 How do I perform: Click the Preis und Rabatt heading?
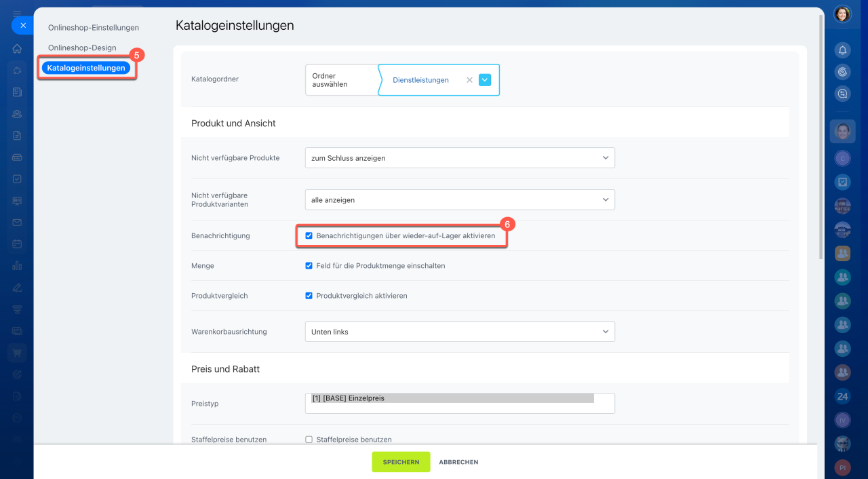point(226,369)
